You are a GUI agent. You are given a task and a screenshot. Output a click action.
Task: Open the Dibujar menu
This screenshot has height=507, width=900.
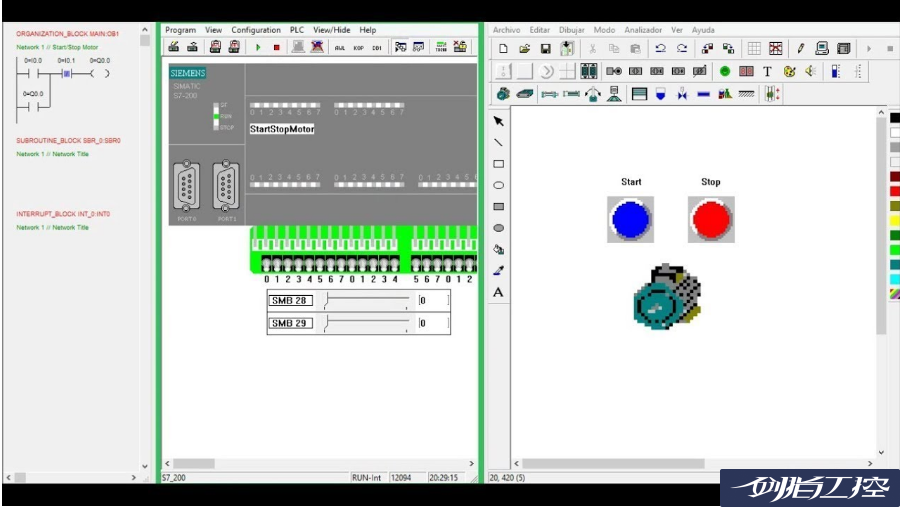coord(572,30)
